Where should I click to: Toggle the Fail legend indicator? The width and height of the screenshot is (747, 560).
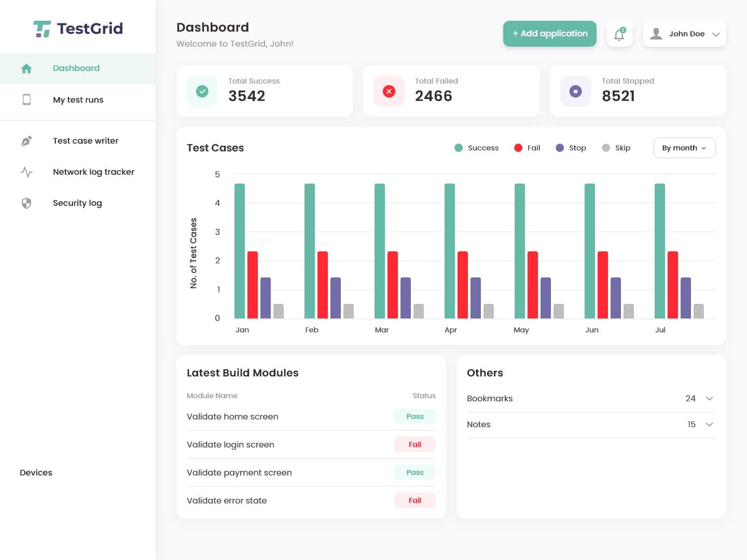click(518, 148)
